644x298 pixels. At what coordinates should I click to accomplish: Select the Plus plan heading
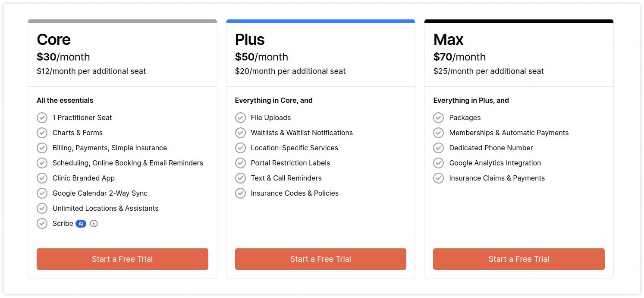pyautogui.click(x=250, y=39)
